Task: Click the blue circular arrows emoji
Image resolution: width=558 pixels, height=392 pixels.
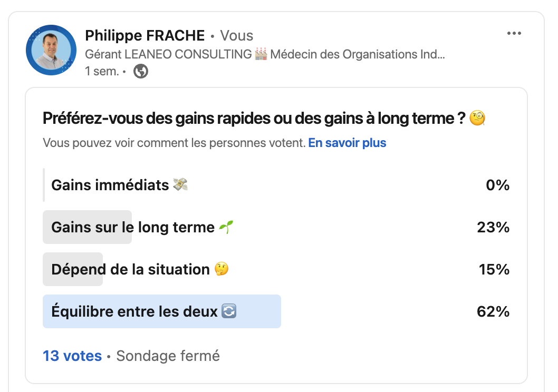Action: tap(229, 311)
